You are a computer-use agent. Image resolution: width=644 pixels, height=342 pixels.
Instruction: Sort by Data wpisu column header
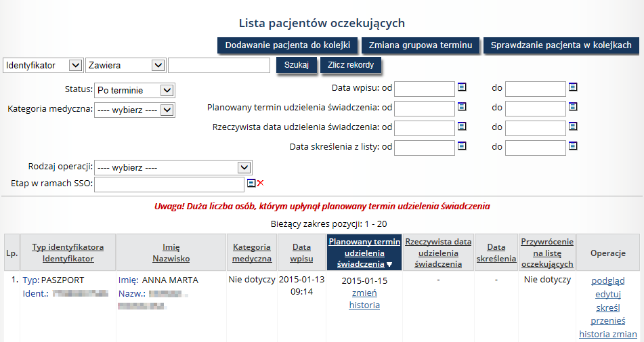[301, 253]
